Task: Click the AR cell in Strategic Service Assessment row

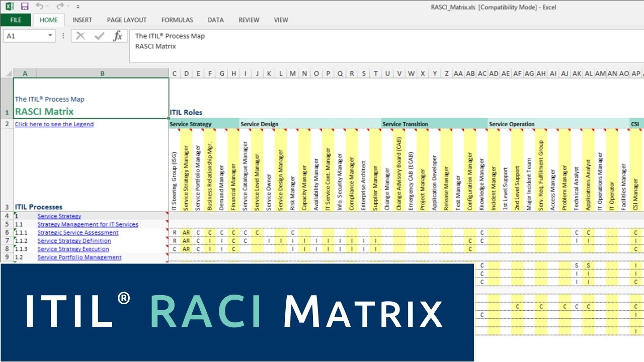Action: coord(186,233)
